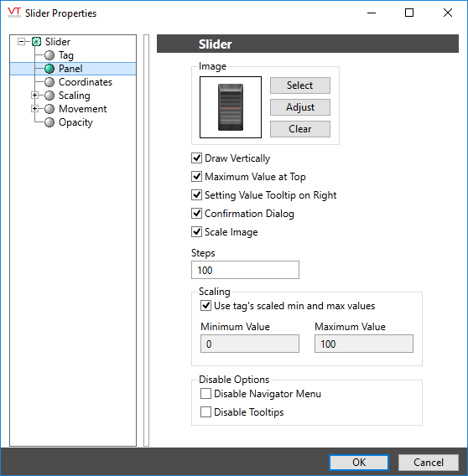Expand the Movement tree node
Screen dimensions: 468x476
(x=34, y=109)
